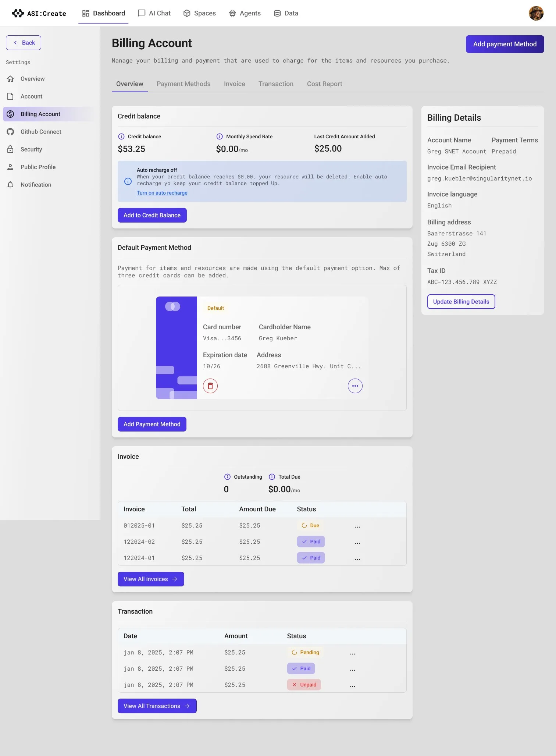
Task: Select Account document icon in sidebar
Action: 10,96
